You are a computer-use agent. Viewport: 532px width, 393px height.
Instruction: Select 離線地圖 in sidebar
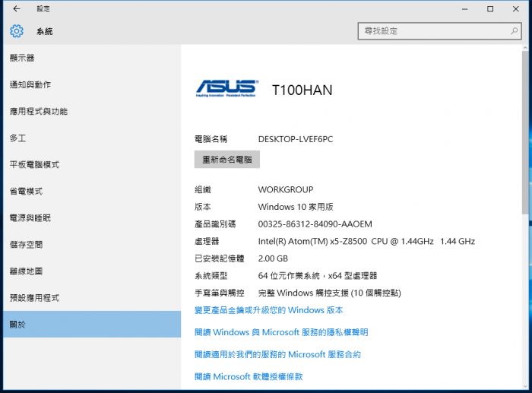[x=92, y=271]
